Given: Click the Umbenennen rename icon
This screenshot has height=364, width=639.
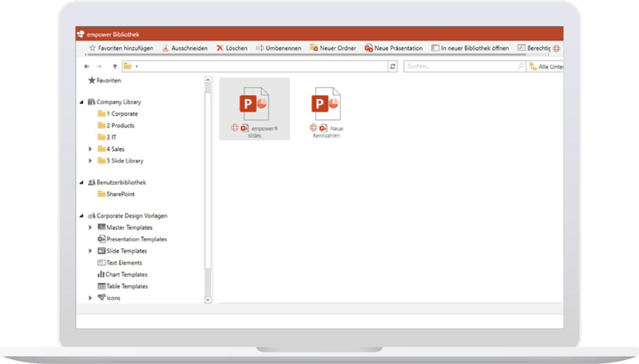Looking at the screenshot, I should coord(260,48).
